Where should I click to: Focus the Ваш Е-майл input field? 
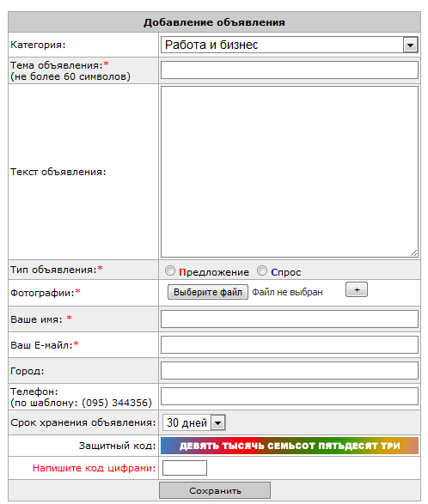click(290, 345)
